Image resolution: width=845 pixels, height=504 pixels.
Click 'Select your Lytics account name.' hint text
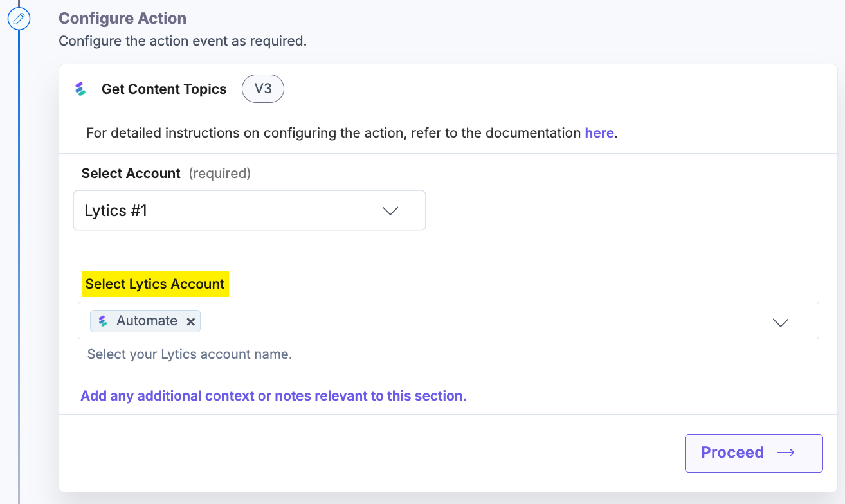click(190, 354)
